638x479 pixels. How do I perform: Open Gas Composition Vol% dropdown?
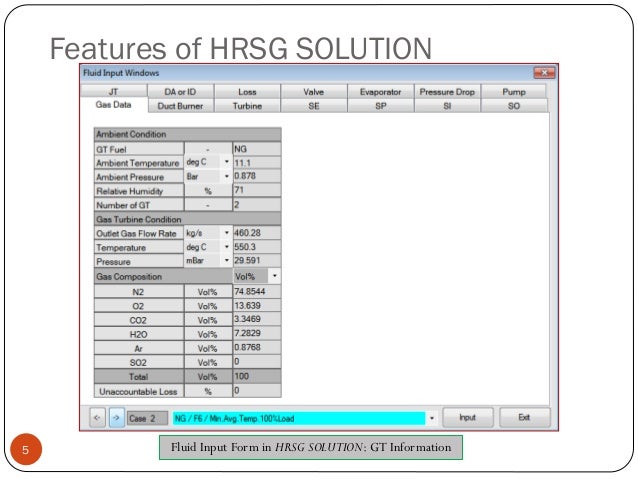pos(275,276)
